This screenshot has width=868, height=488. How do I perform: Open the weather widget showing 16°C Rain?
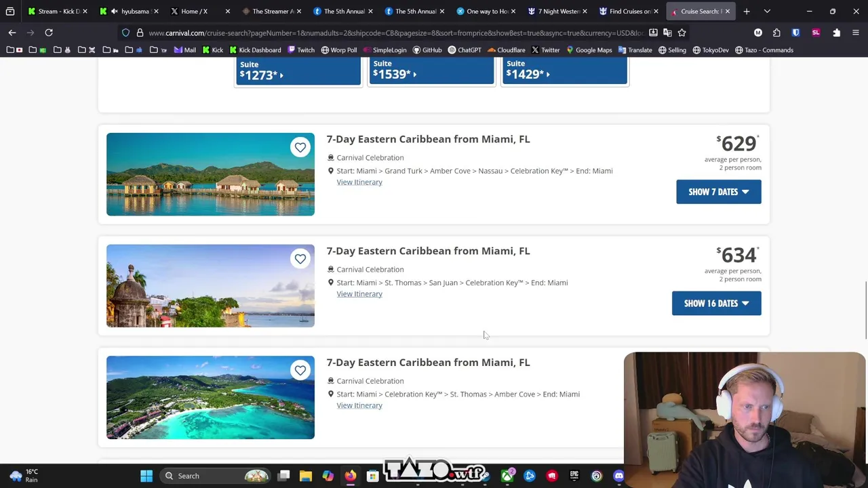[x=23, y=476]
